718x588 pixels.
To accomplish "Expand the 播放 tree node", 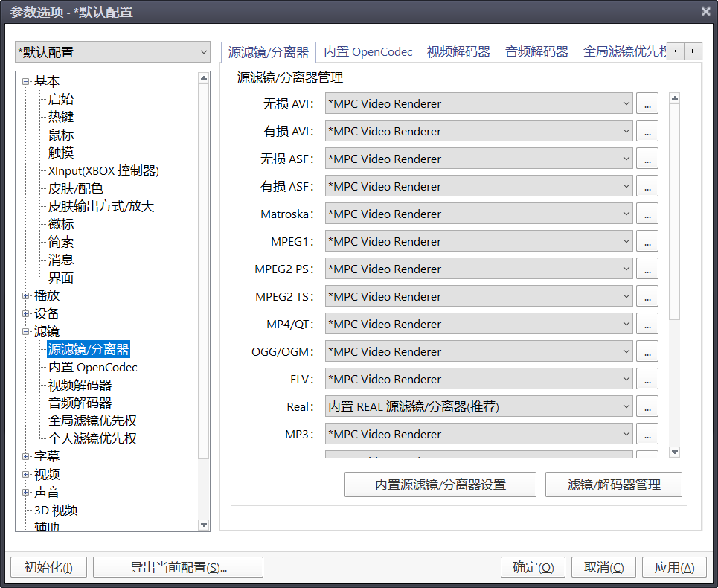I will click(x=26, y=295).
